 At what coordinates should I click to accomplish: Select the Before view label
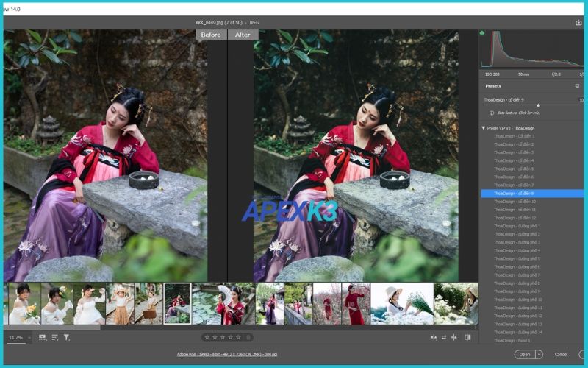click(211, 35)
